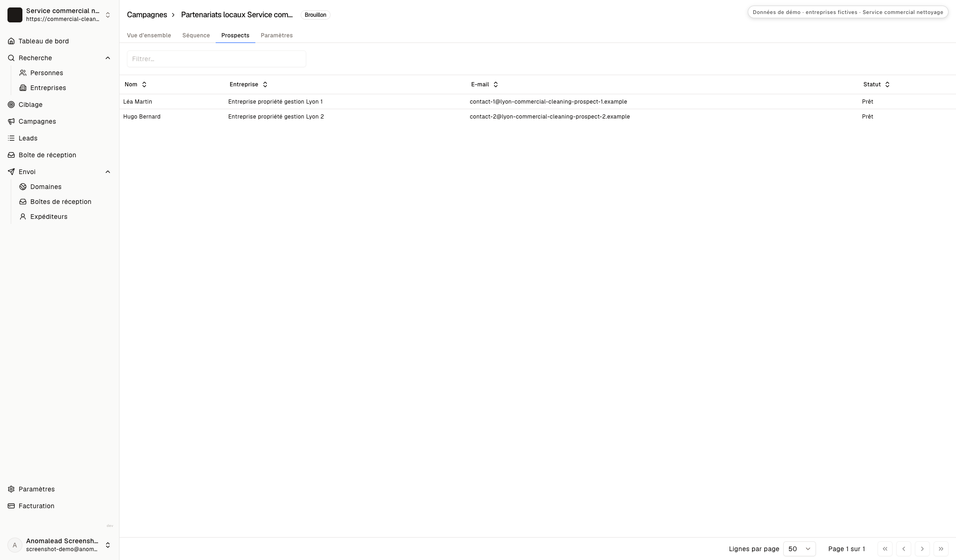The width and height of the screenshot is (956, 560).
Task: Sort by the Nom column
Action: click(136, 84)
